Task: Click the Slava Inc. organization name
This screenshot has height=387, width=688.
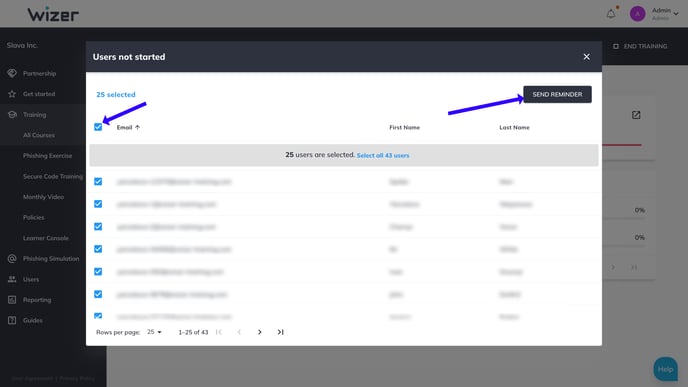Action: [22, 45]
